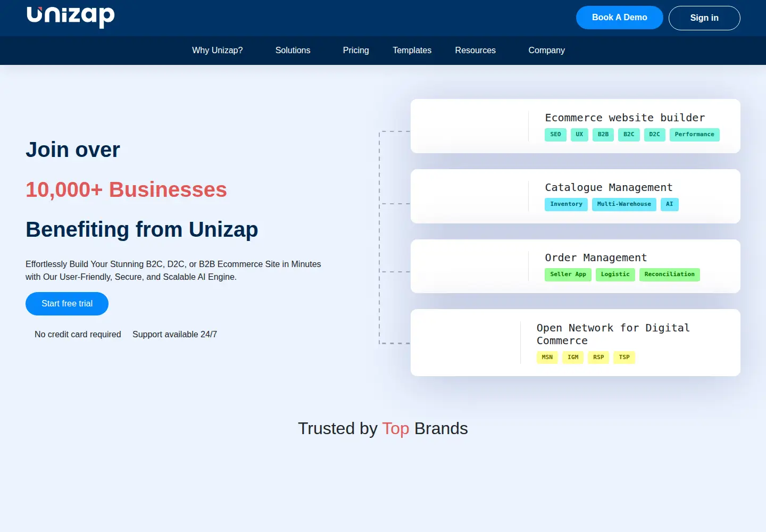Click the 'Benefiting from Unizap' heading
Screen dimensions: 766x532
tap(142, 230)
